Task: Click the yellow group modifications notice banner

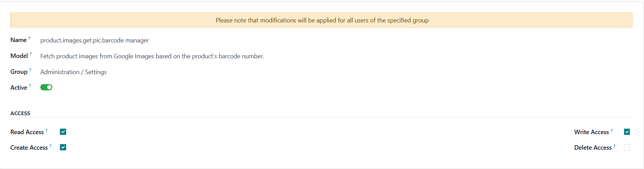Action: pos(322,20)
